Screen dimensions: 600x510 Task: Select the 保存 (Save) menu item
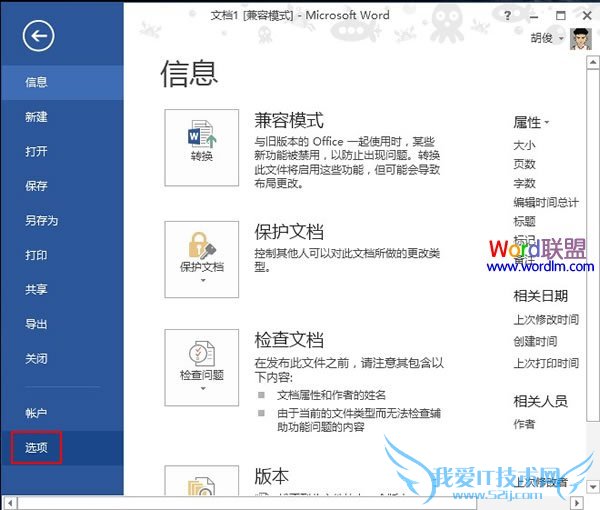coord(62,186)
